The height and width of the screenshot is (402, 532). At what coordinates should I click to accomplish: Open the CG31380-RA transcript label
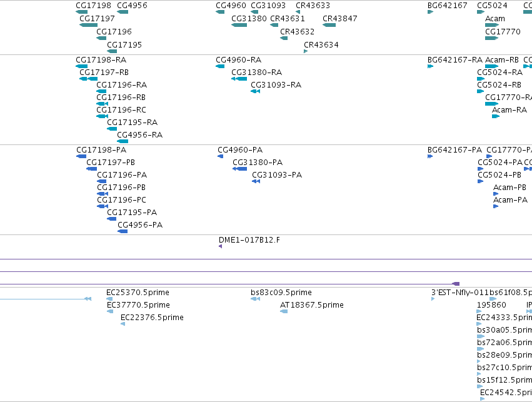(257, 73)
